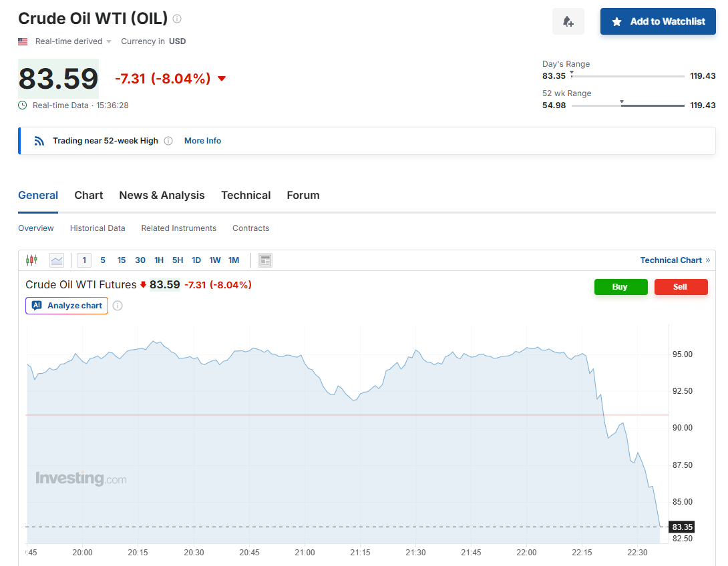Screen dimensions: 728x566
Task: Switch to the Chart tab
Action: coord(89,196)
